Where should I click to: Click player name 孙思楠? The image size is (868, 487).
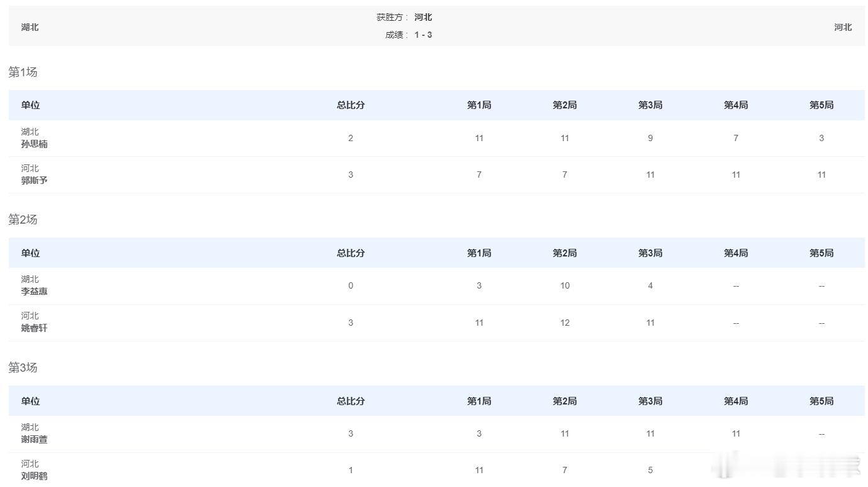[34, 144]
